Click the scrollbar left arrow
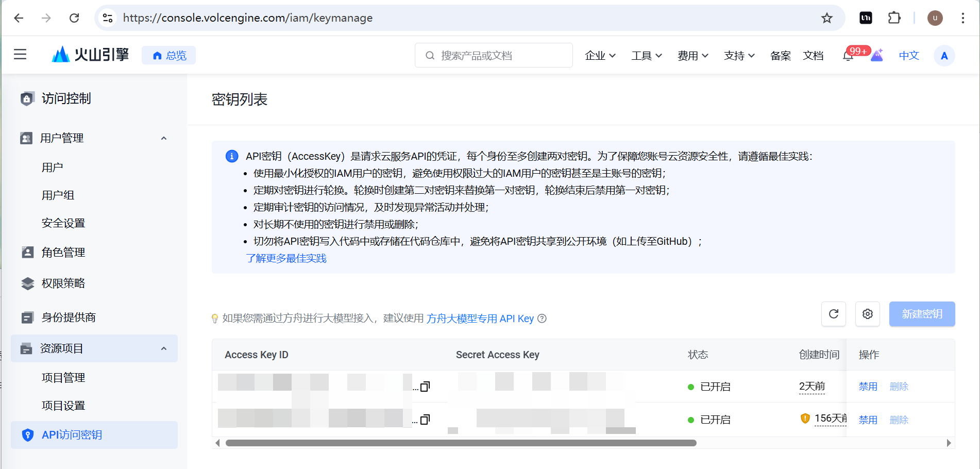 217,443
